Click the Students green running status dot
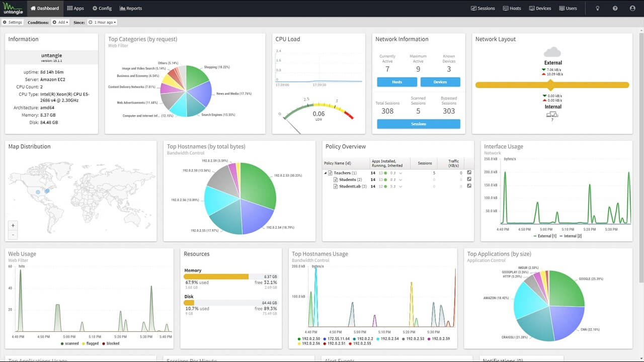 pos(385,179)
